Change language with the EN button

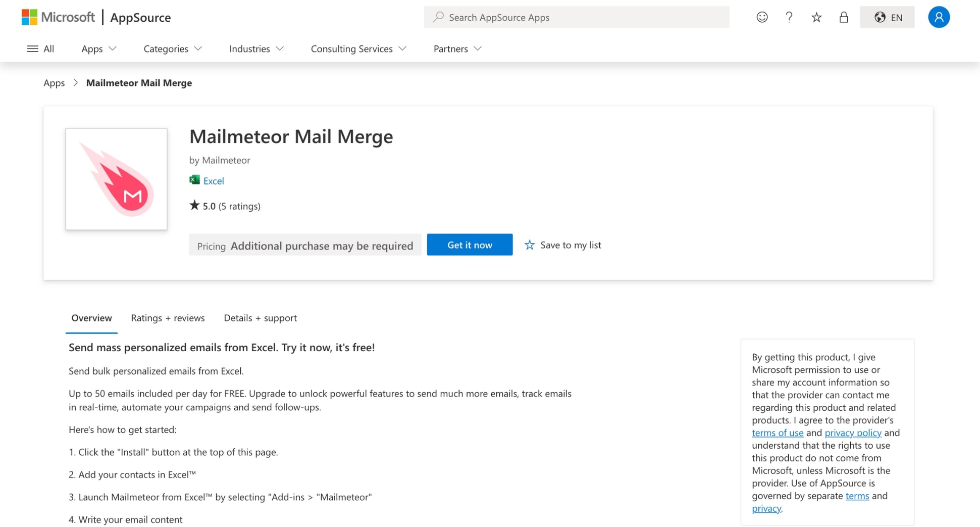[887, 17]
